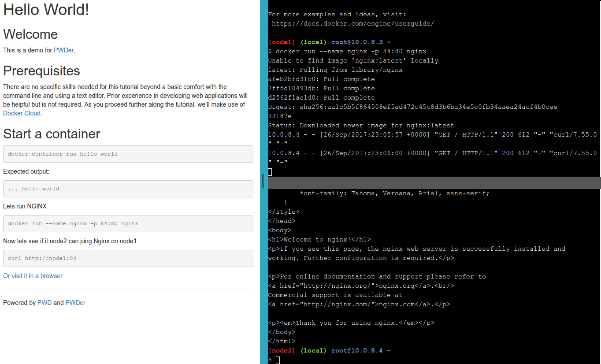Click the 'Expected output:' text
Viewport: 601px width, 364px height.
point(26,171)
